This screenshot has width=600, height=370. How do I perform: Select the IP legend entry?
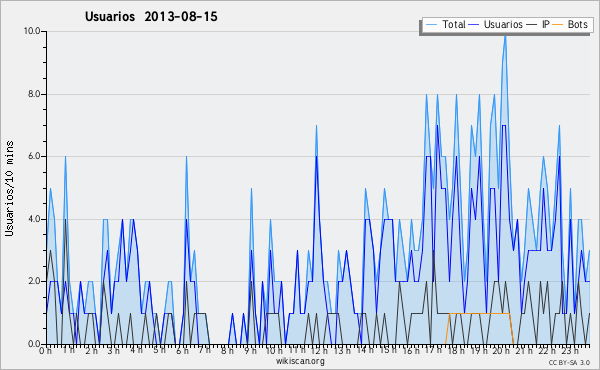pyautogui.click(x=538, y=24)
